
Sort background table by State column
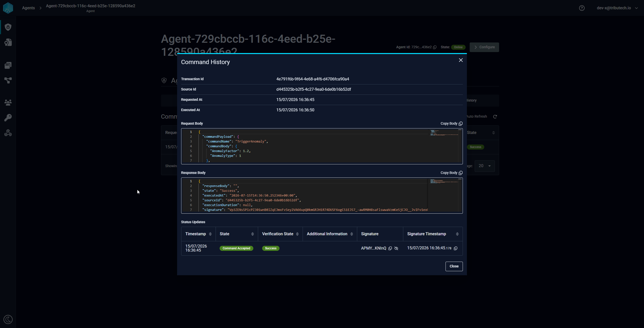(x=494, y=133)
